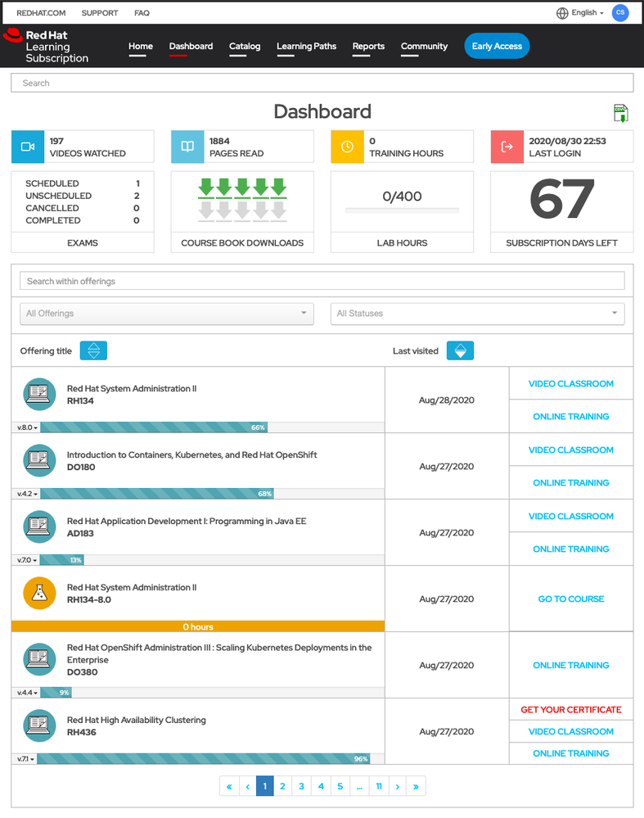644x818 pixels.
Task: Click the Search within offerings field
Action: 322,281
